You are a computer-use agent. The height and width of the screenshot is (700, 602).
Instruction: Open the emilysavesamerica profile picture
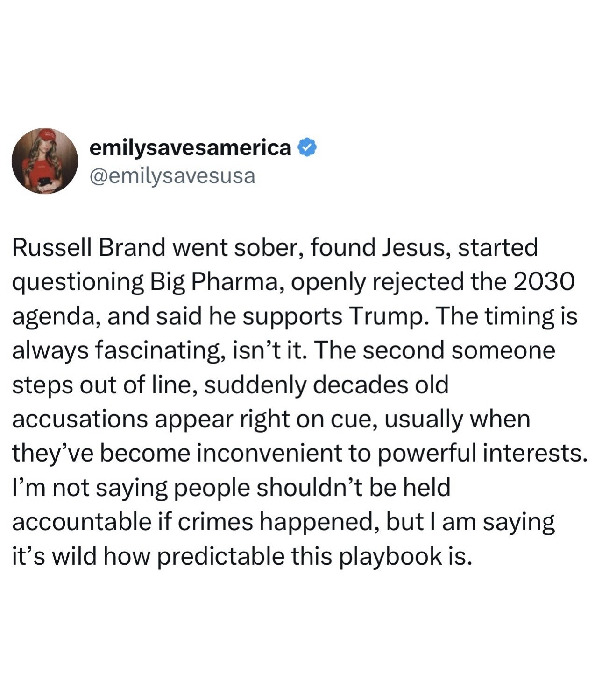pos(45,161)
